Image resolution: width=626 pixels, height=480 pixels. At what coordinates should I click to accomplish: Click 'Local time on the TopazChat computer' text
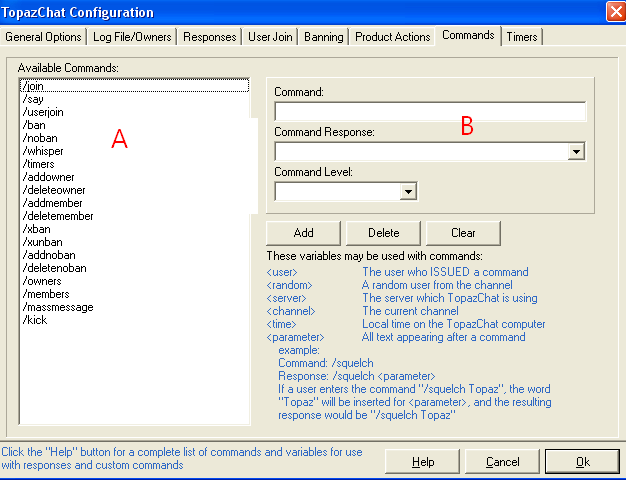pos(454,324)
